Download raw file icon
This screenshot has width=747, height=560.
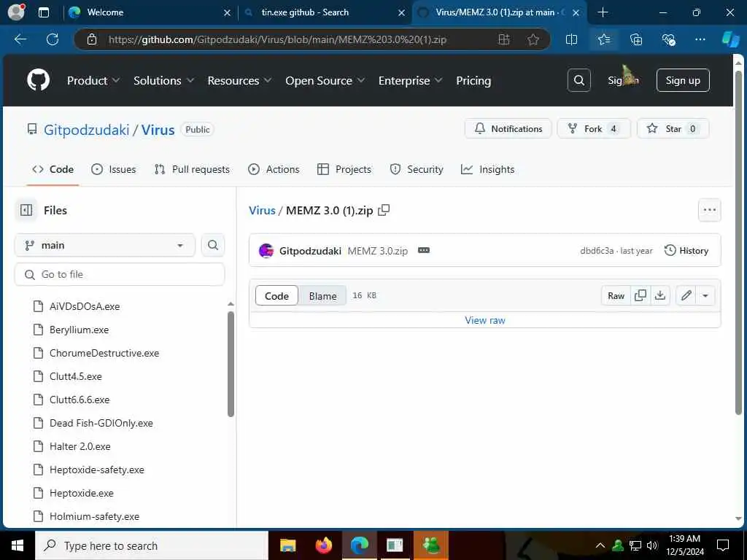[659, 296]
